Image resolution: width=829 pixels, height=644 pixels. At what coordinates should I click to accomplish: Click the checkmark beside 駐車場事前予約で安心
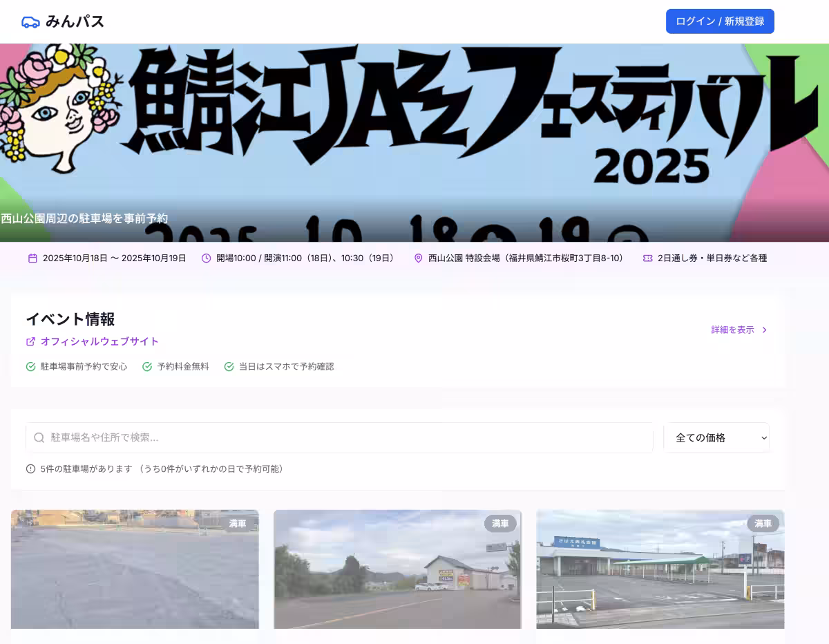click(30, 367)
